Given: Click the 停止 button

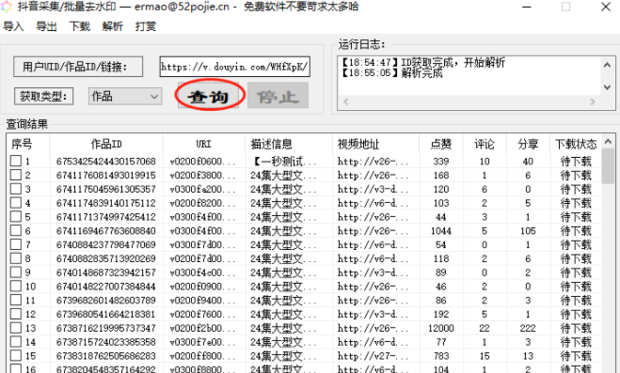Looking at the screenshot, I should [278, 95].
